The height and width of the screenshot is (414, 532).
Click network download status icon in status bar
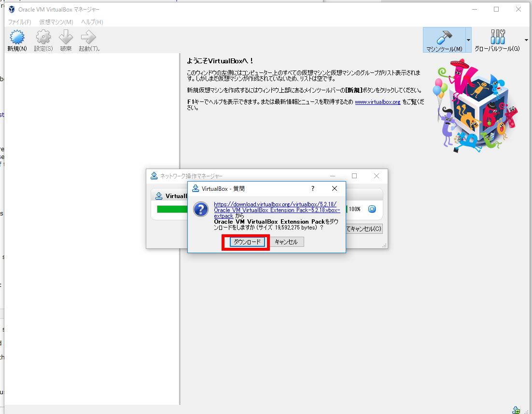click(x=516, y=410)
